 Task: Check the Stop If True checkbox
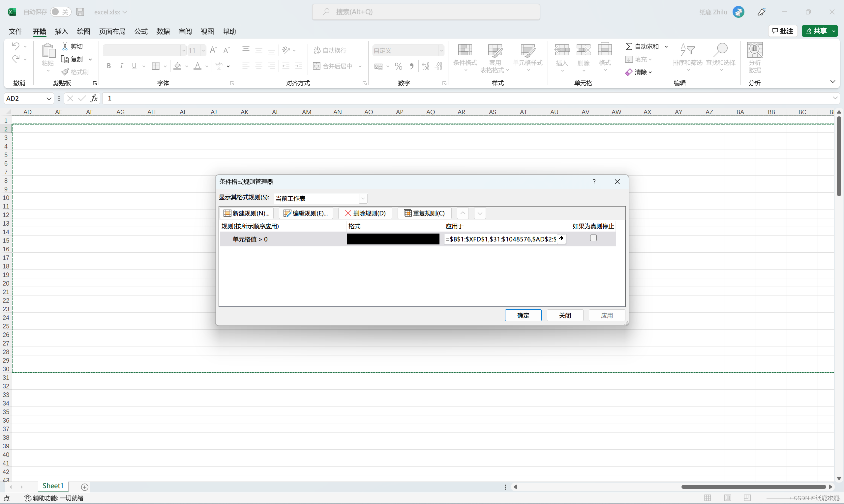[x=593, y=238]
